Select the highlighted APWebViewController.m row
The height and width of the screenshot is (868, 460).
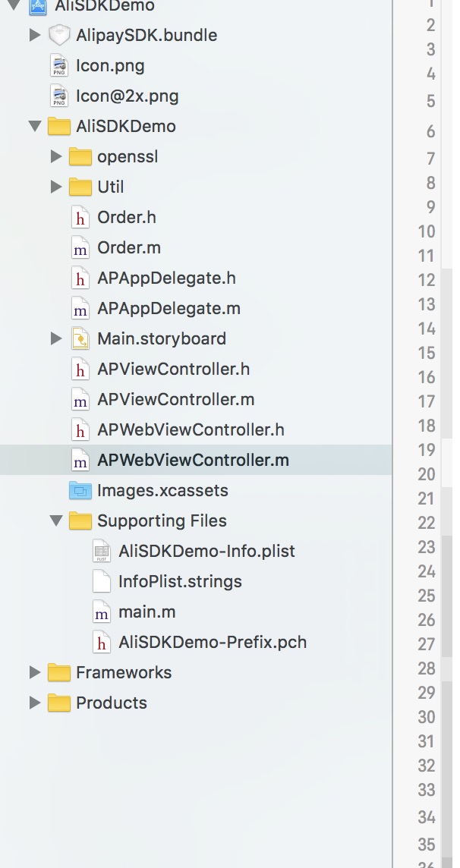click(x=196, y=460)
